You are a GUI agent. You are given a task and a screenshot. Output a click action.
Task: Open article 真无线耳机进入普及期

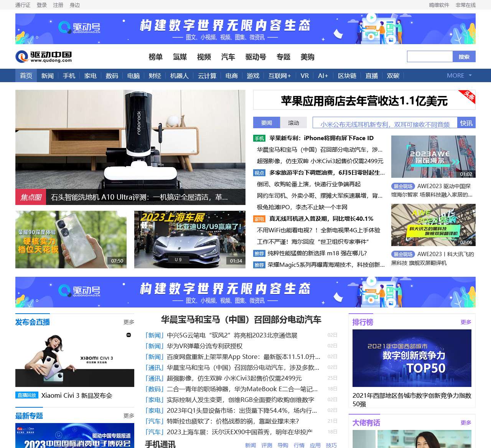pos(321,219)
